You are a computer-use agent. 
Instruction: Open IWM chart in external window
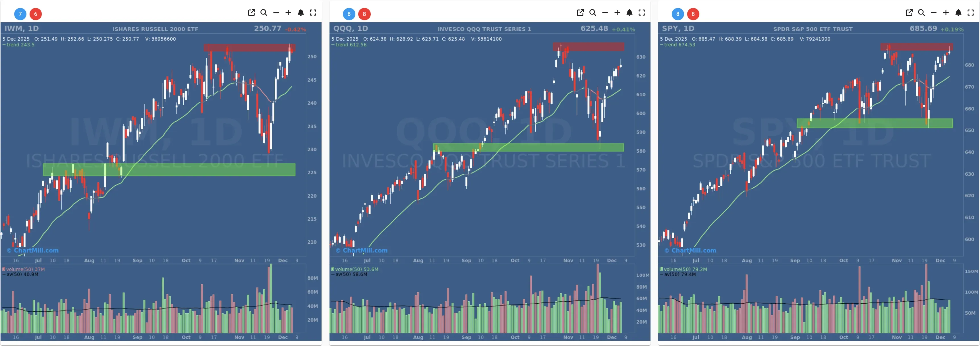(x=251, y=13)
